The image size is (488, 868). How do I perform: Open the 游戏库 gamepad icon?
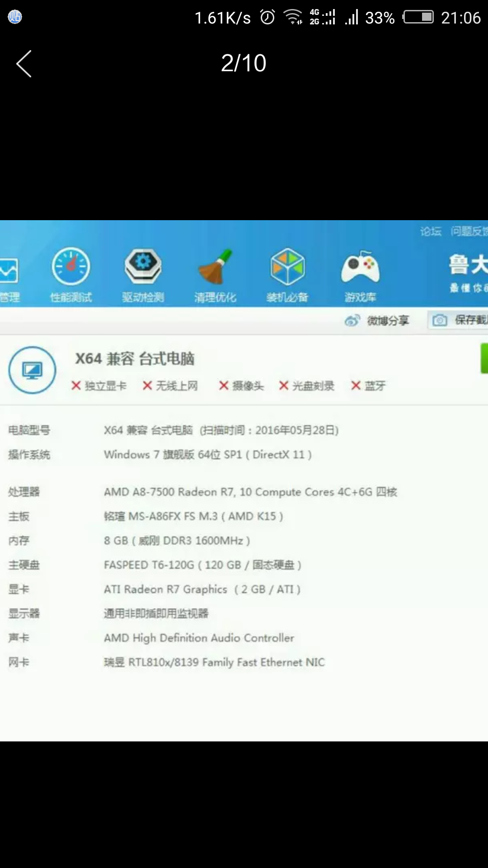click(x=360, y=267)
